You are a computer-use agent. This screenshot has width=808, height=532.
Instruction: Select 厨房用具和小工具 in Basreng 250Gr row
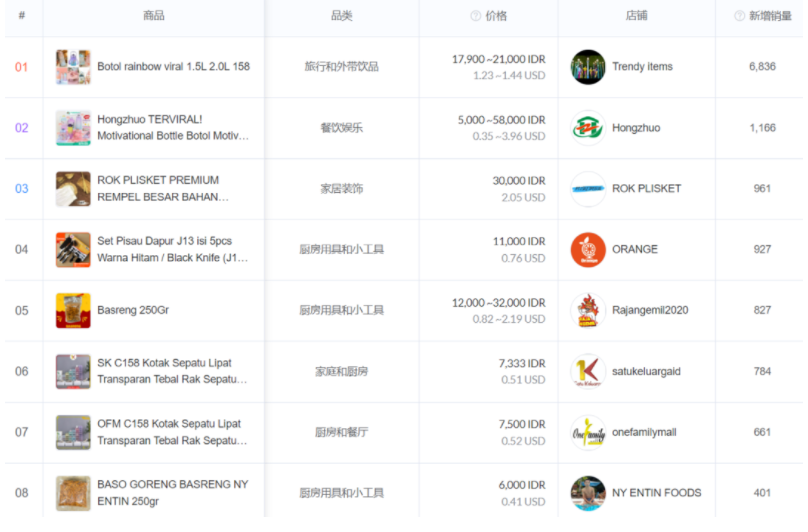341,310
